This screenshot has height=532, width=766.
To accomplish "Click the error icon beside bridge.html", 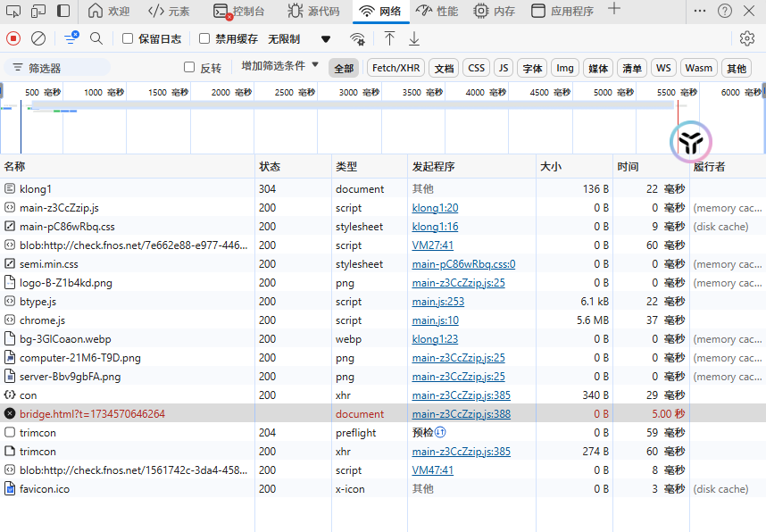I will [x=9, y=414].
